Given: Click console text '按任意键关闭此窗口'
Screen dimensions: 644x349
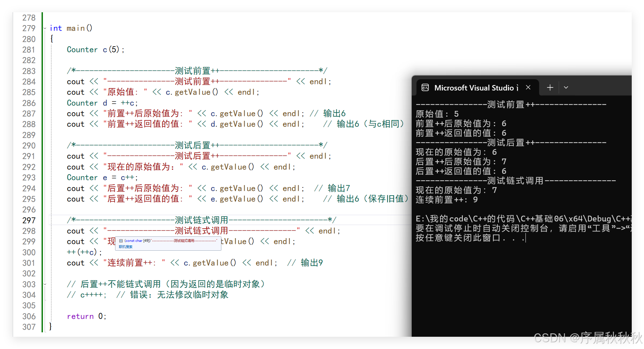Looking at the screenshot, I should (458, 238).
